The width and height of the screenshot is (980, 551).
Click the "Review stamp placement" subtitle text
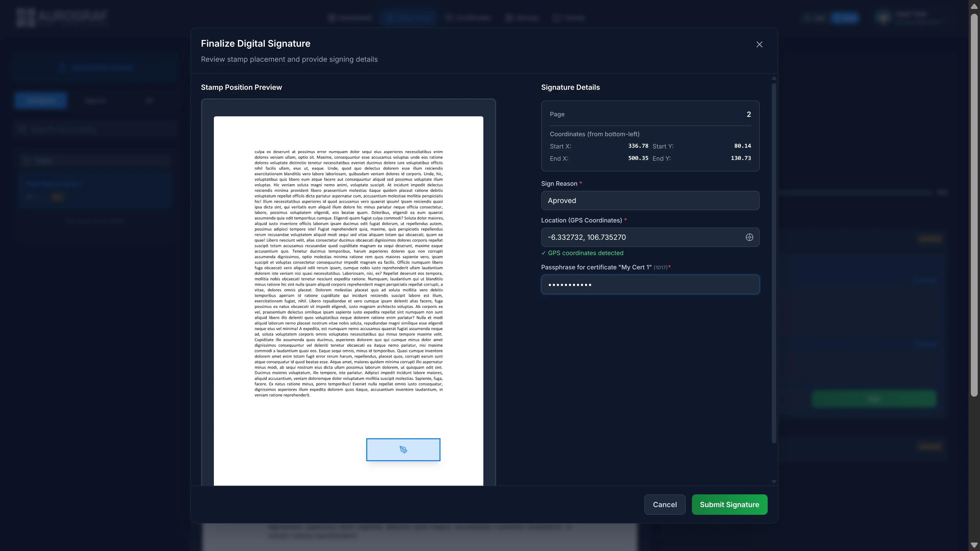coord(289,59)
